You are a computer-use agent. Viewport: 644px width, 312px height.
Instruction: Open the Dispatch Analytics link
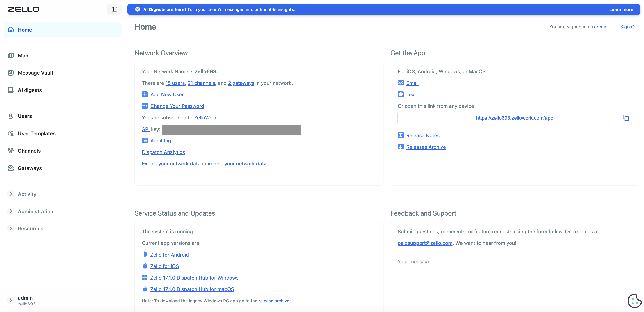pyautogui.click(x=163, y=152)
